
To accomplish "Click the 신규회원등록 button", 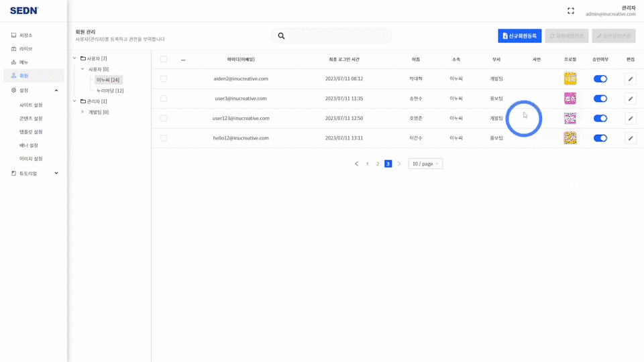I will tap(519, 36).
